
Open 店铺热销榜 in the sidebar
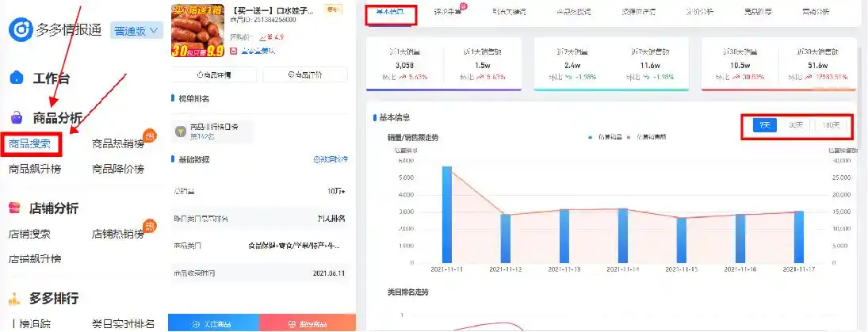tap(117, 234)
